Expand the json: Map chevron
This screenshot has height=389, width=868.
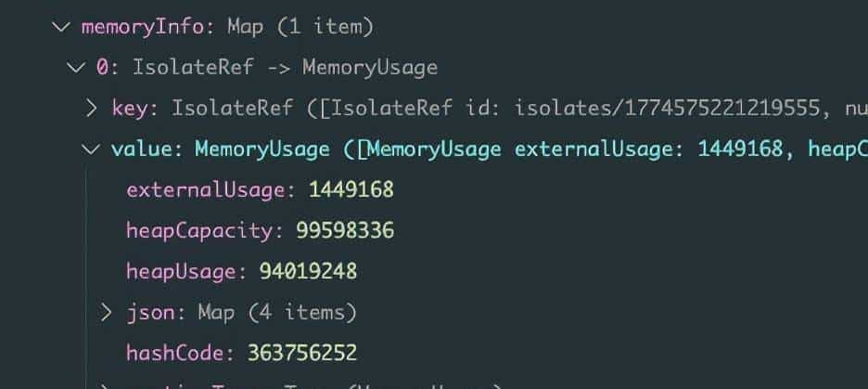coord(107,312)
